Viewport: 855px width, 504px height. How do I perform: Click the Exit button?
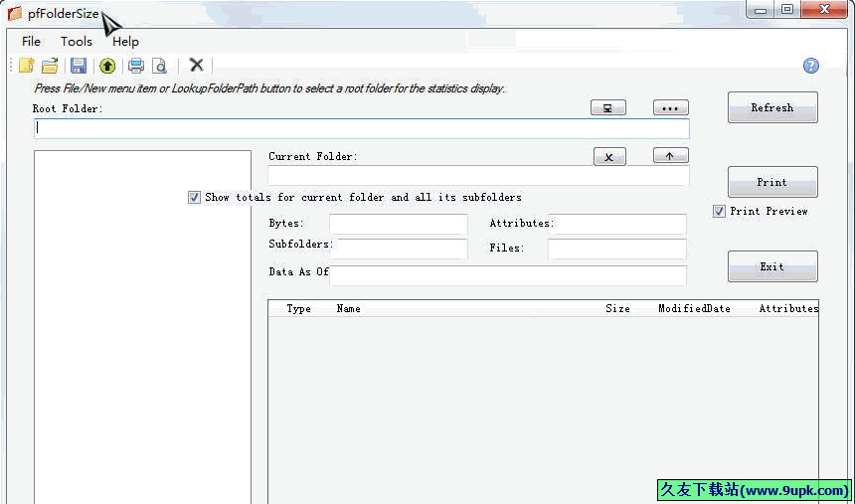(x=772, y=266)
